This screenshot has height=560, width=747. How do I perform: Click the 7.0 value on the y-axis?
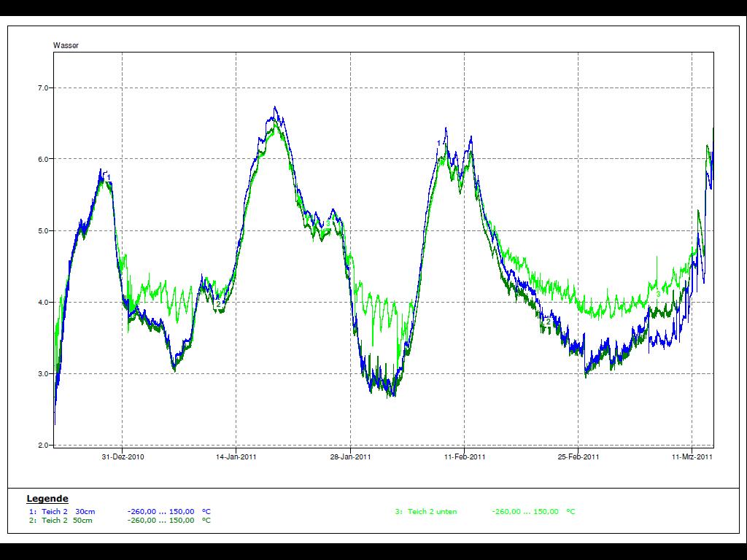pyautogui.click(x=41, y=87)
